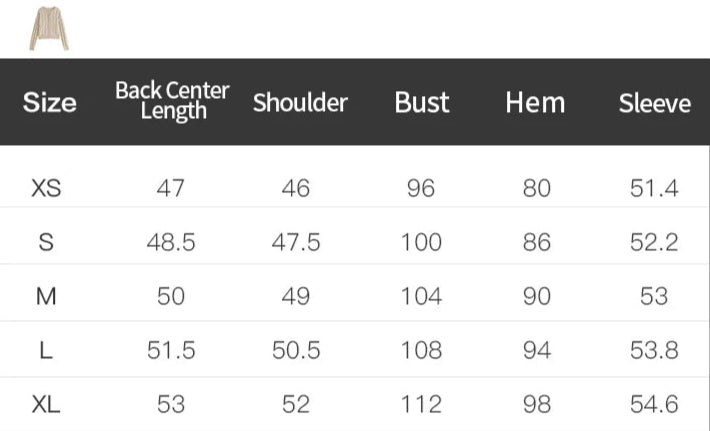Screen dimensions: 710x431
Task: Click the S back length 48.5
Action: 171,242
